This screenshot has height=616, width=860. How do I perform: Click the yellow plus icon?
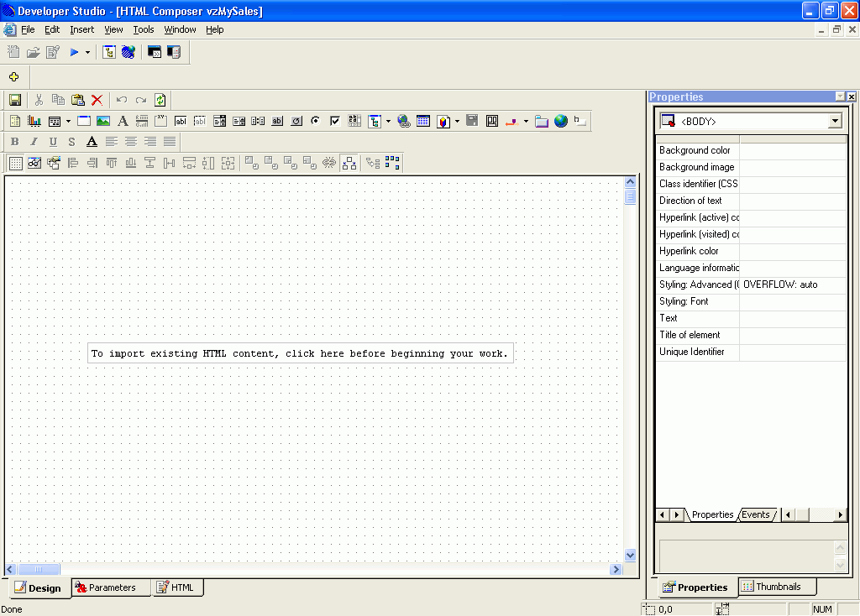pos(13,76)
